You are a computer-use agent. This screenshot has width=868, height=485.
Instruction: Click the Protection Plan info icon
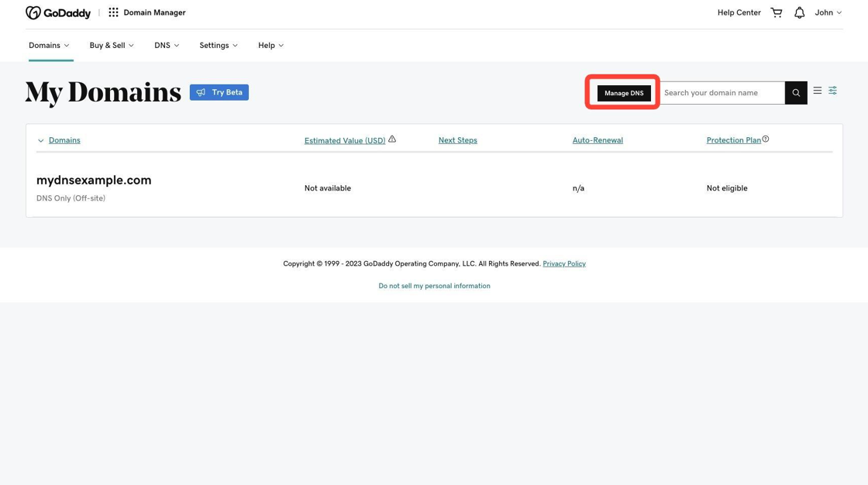point(766,139)
